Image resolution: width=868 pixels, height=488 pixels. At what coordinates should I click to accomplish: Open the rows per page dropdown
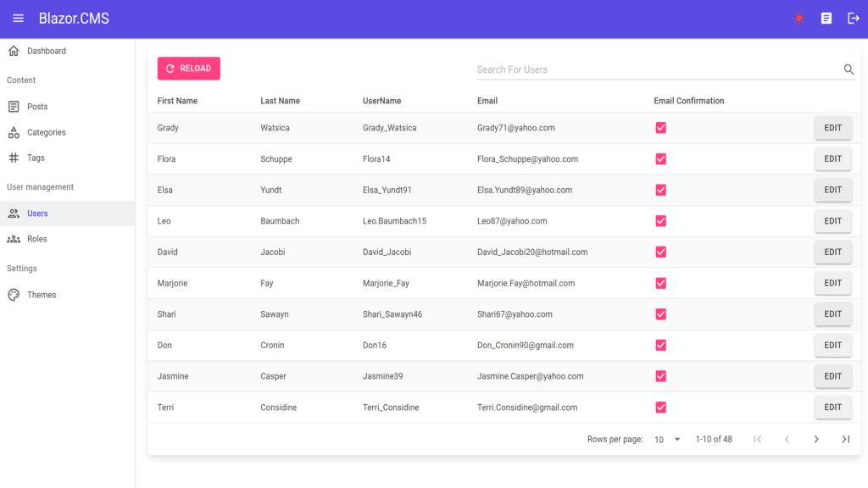(667, 440)
